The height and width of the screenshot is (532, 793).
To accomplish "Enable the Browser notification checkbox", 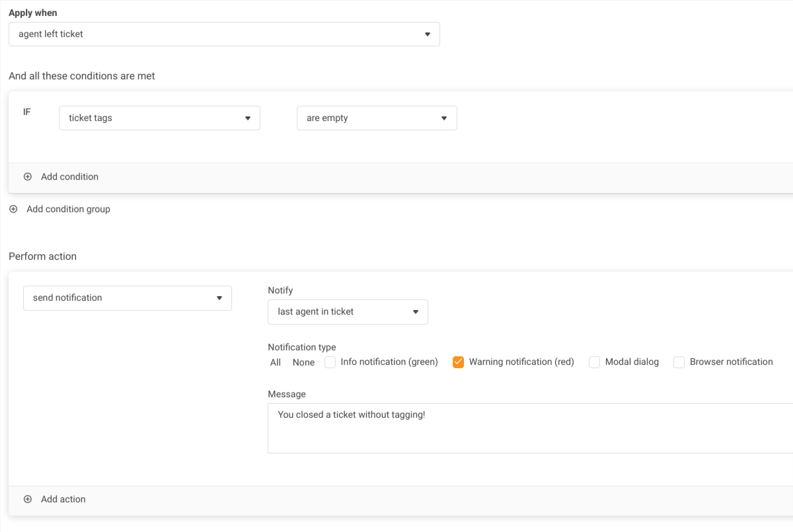I will pos(679,362).
